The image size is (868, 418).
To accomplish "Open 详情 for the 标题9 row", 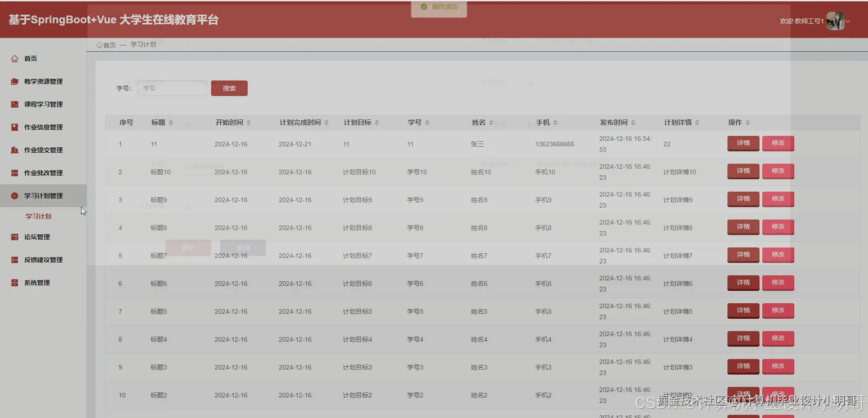I will click(x=743, y=199).
